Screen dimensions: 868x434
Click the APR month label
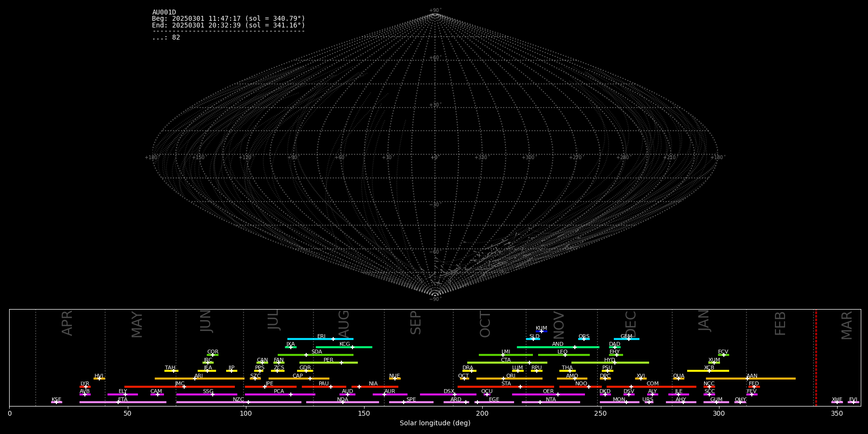[x=68, y=323]
